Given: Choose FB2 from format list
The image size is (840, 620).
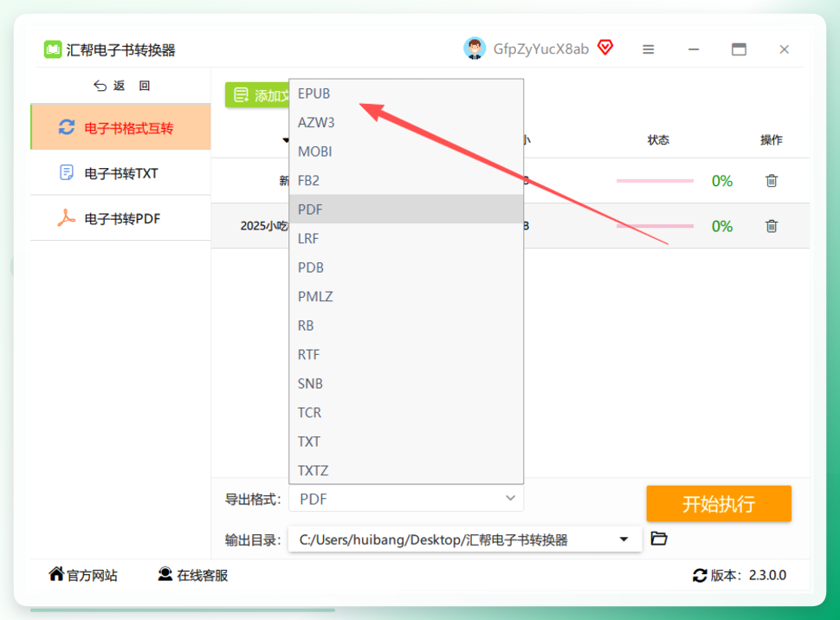Looking at the screenshot, I should [406, 181].
